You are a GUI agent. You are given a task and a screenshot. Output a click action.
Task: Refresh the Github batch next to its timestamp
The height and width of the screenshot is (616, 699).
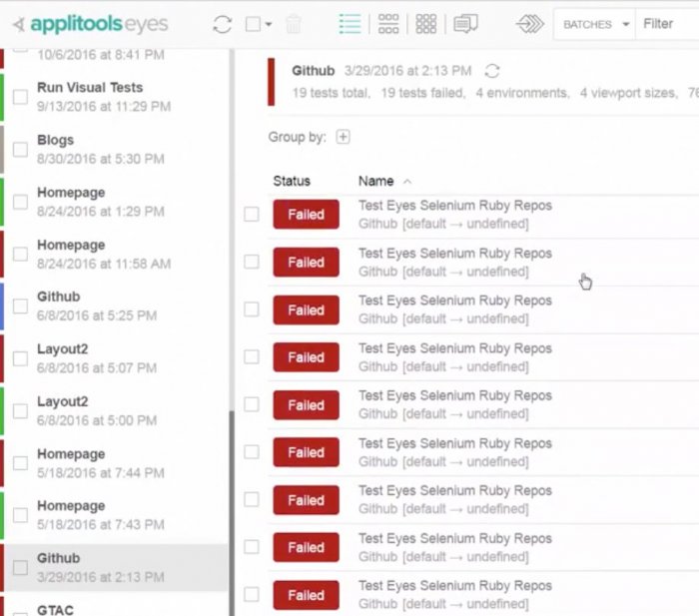(x=491, y=71)
